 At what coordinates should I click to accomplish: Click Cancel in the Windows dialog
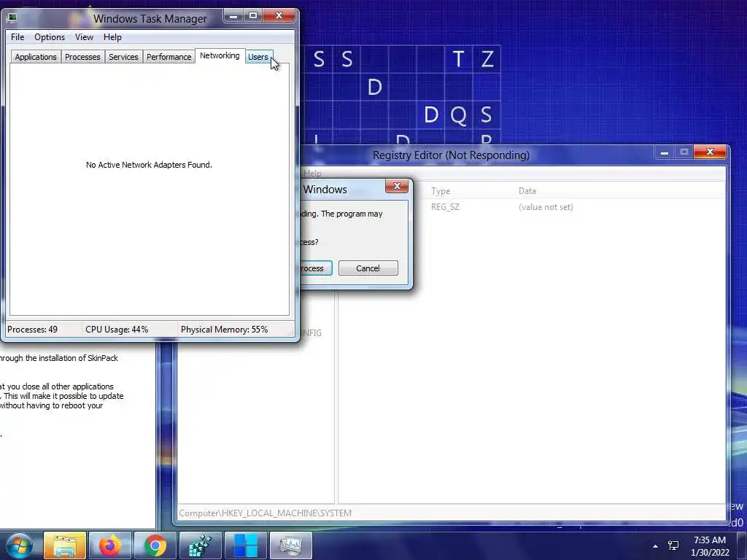[x=368, y=268]
